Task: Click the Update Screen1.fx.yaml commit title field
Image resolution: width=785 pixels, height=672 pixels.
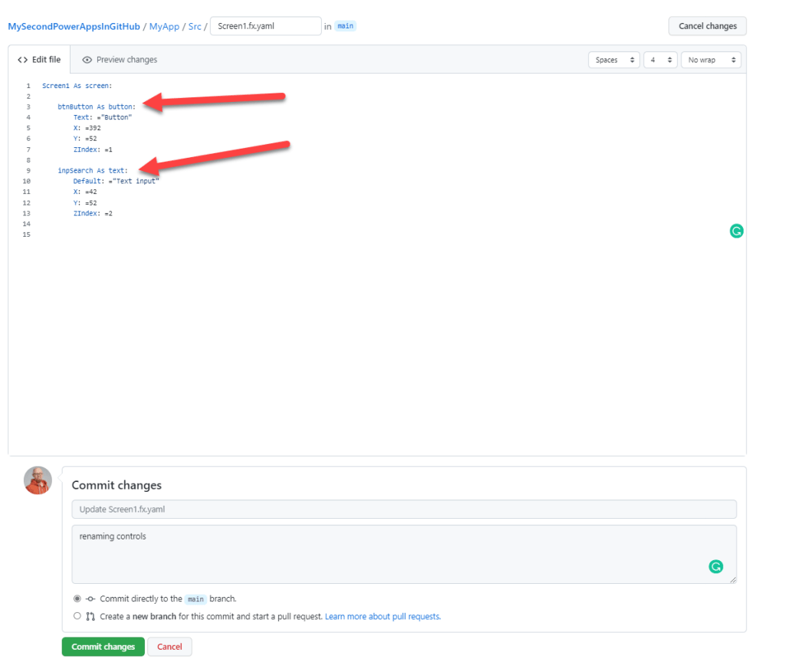Action: point(403,510)
